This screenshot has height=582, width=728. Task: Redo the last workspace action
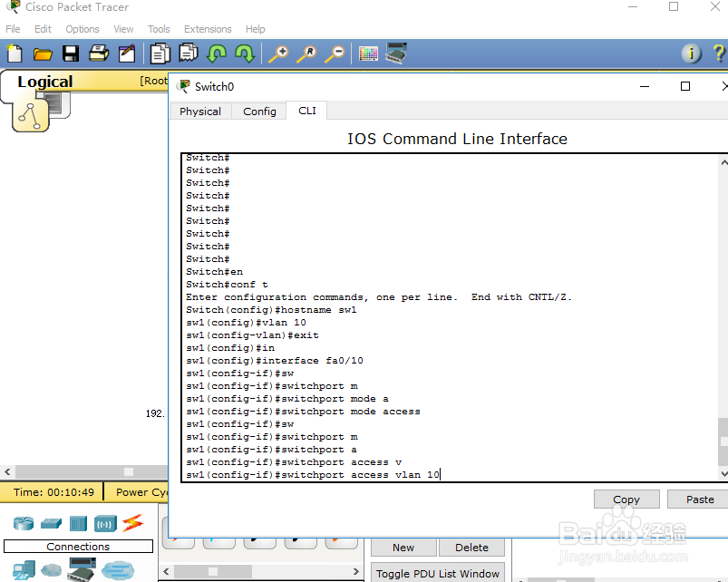[243, 53]
